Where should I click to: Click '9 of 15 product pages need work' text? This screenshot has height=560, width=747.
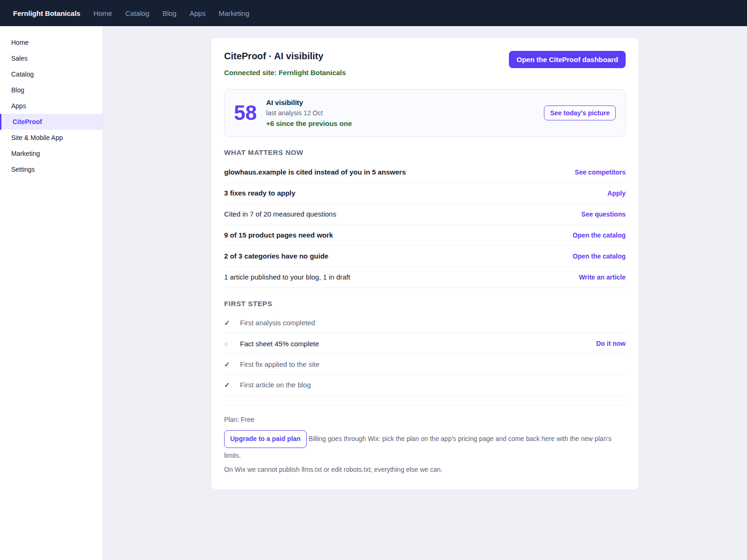tap(278, 235)
